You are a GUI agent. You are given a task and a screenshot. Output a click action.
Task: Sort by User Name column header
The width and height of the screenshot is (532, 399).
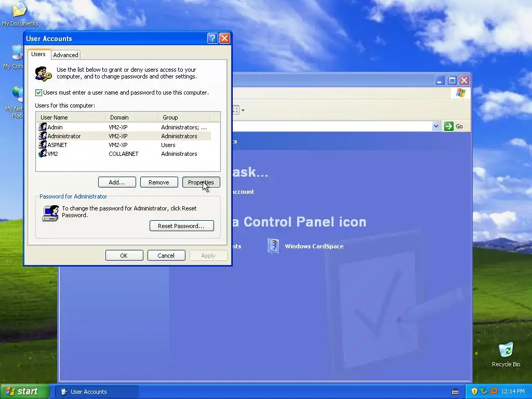point(71,117)
